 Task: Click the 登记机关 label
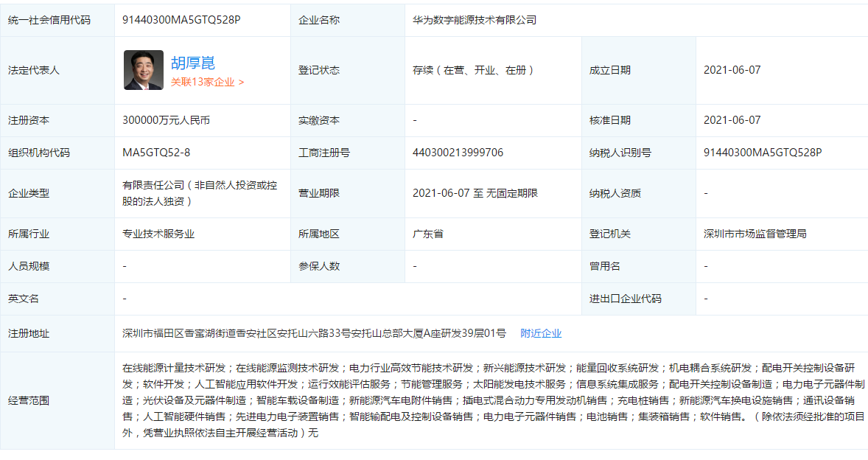610,234
